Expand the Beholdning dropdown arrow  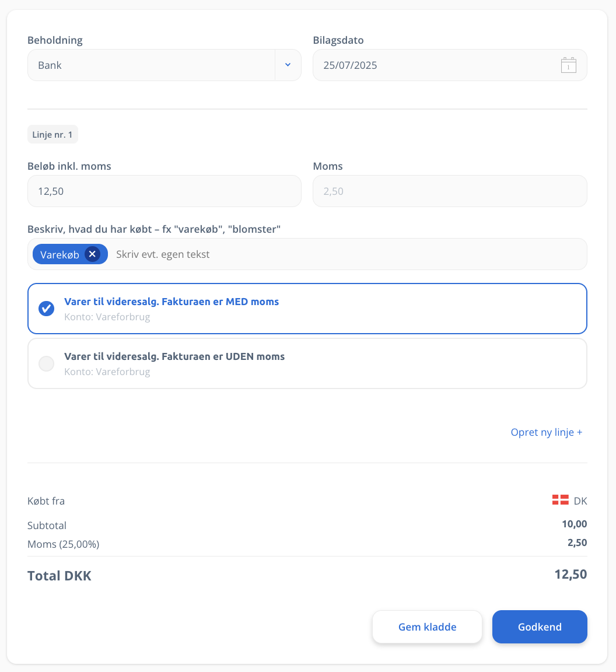click(x=288, y=65)
